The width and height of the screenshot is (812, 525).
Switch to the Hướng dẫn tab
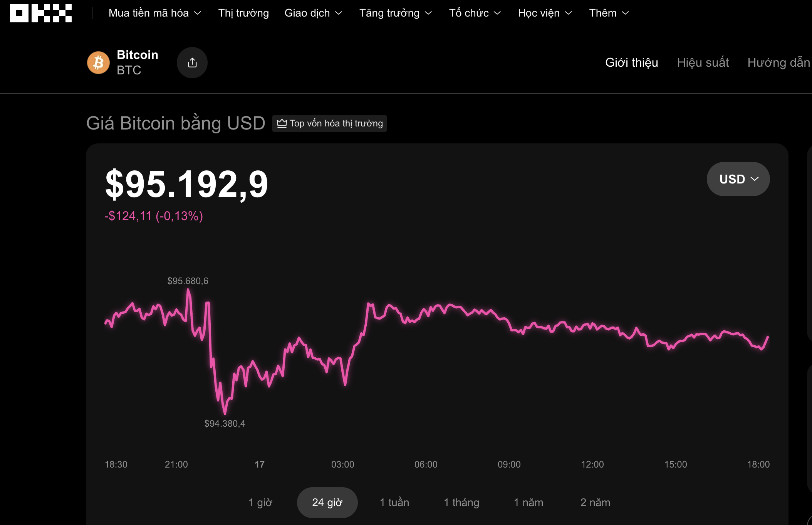point(778,62)
